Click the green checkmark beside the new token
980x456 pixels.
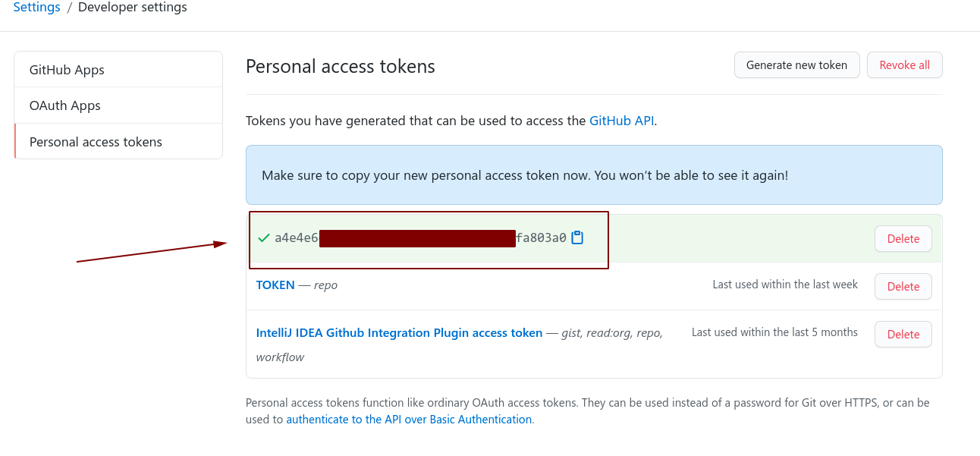[x=263, y=238]
